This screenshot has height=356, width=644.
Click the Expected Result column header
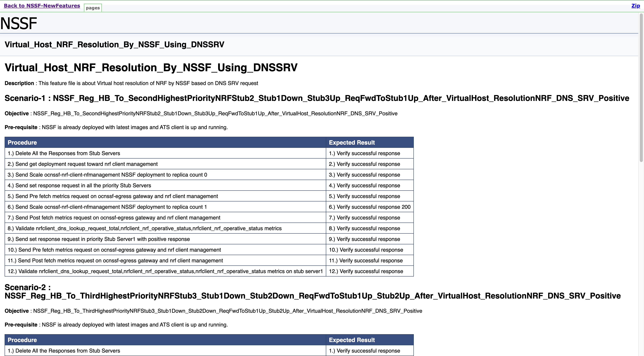pos(352,142)
